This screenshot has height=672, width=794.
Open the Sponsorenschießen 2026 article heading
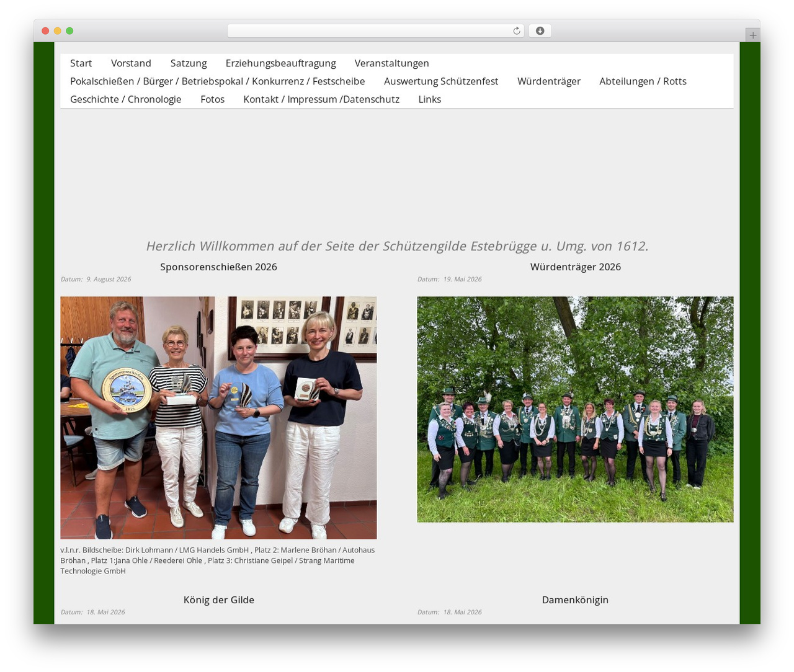point(218,267)
